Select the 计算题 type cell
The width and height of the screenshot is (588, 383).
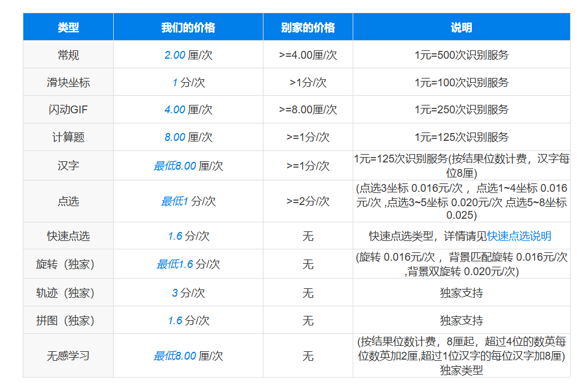tap(68, 137)
